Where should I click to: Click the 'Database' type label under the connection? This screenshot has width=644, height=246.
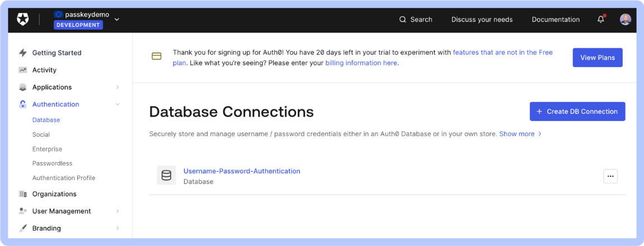point(199,182)
